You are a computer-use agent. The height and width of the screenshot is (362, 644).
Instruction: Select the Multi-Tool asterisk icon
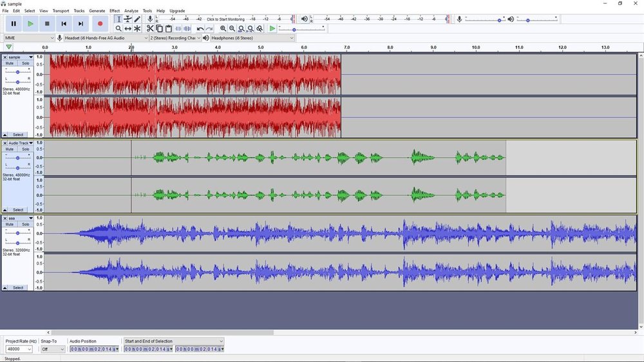(x=137, y=28)
